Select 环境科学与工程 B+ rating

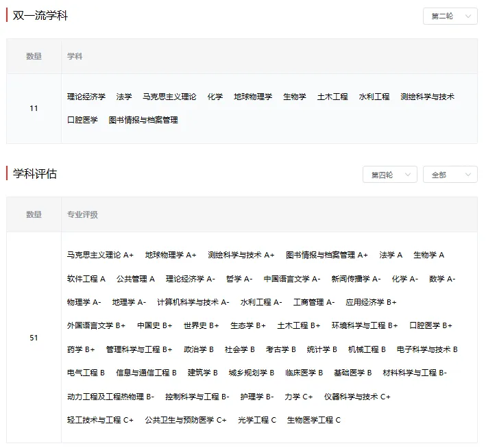[365, 325]
